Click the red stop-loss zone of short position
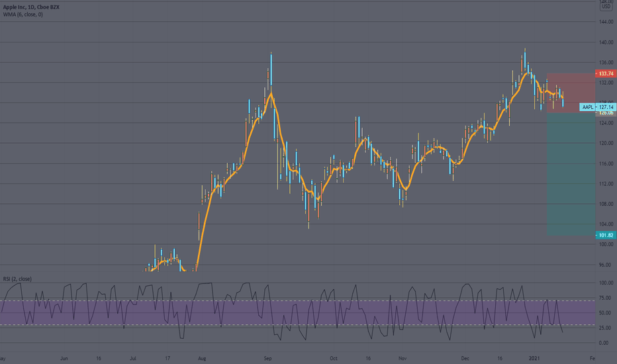This screenshot has width=617, height=364. (571, 93)
